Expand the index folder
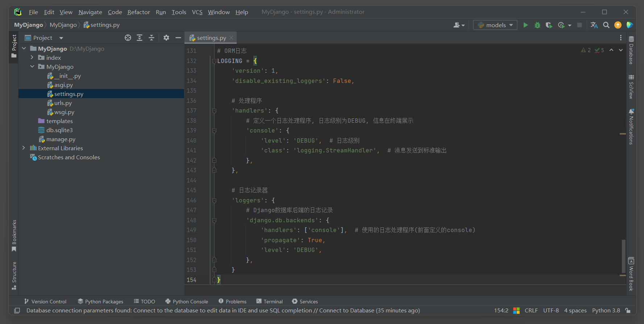This screenshot has height=324, width=644. (x=32, y=58)
